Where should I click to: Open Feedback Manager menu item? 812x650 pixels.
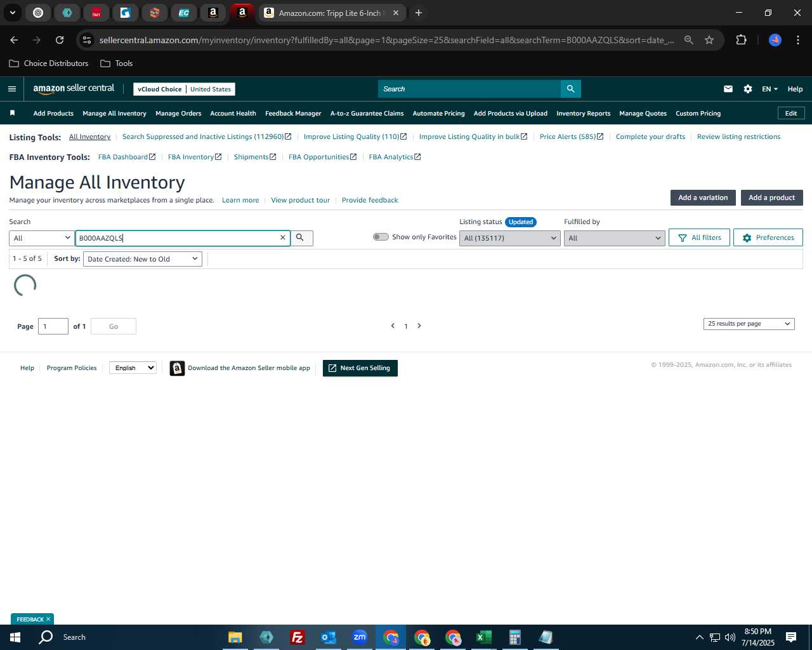click(293, 114)
